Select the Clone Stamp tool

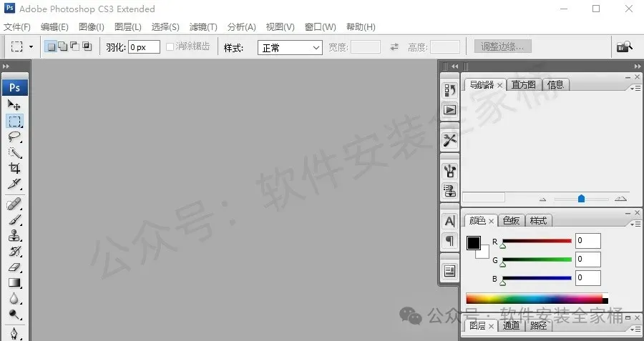point(14,235)
